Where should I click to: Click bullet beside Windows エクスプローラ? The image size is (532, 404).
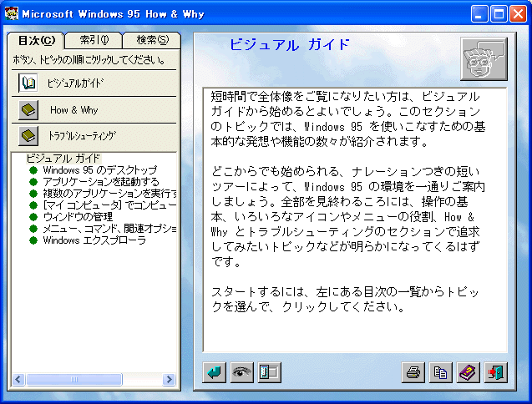33,240
